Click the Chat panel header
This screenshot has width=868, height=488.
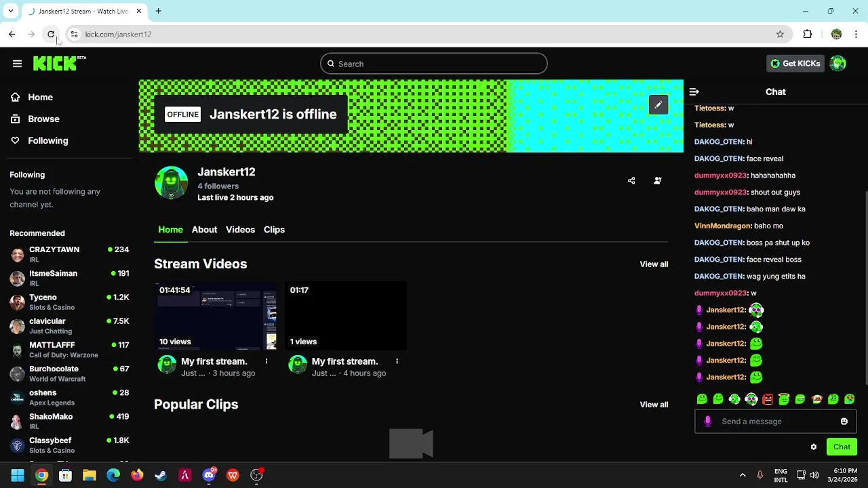pos(775,91)
